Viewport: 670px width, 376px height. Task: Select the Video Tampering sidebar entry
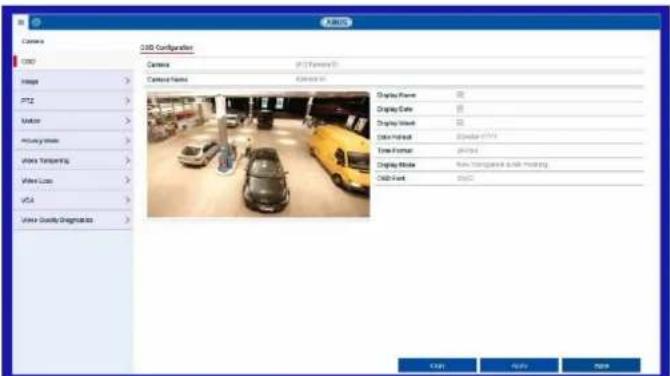73,161
